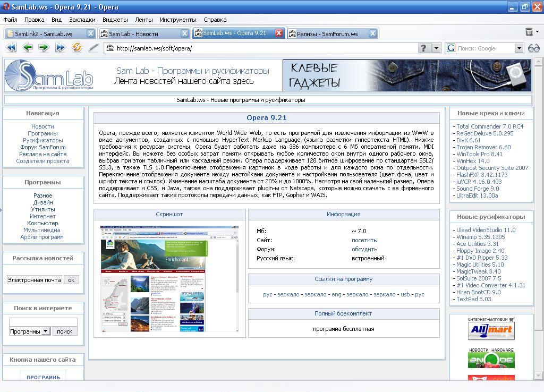The height and width of the screenshot is (392, 544).
Task: Reload the page with the orange refresh icon
Action: point(76,47)
